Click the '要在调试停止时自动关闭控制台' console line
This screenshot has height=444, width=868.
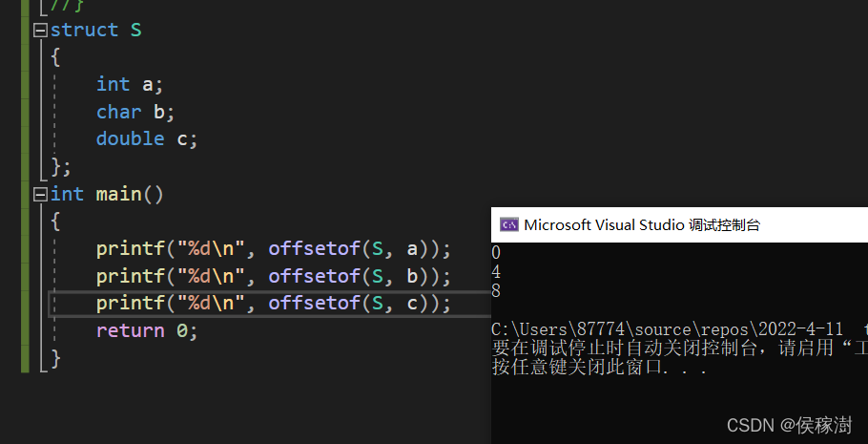[679, 349]
